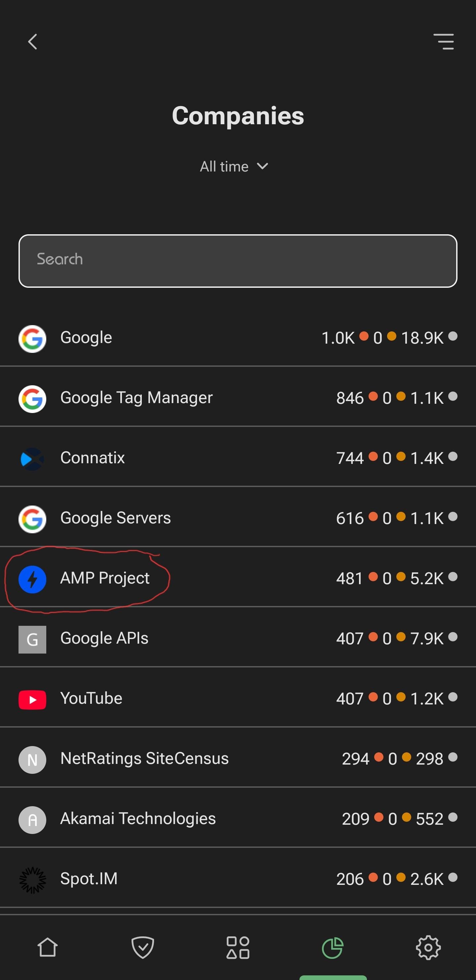
Task: Tap the chevron next to All time
Action: tap(262, 166)
